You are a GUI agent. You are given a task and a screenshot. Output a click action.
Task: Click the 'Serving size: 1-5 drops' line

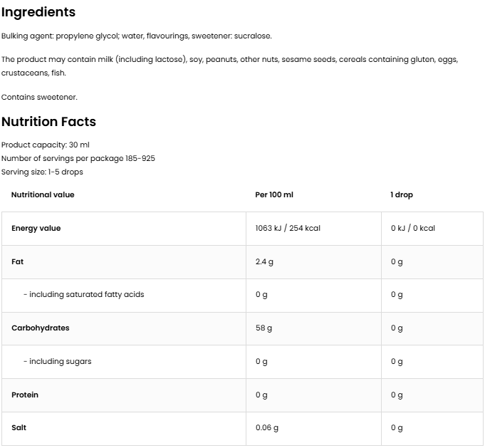coord(43,172)
